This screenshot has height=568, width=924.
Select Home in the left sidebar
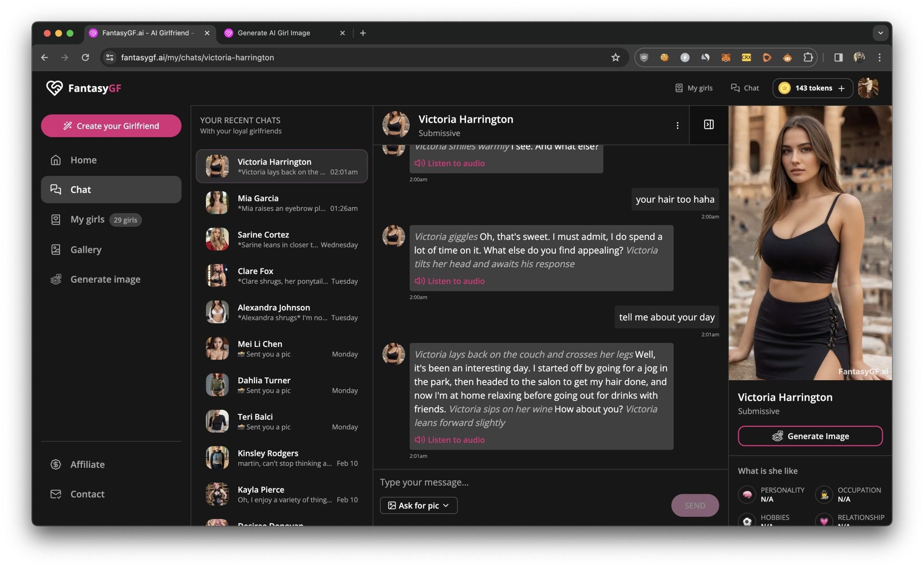pyautogui.click(x=83, y=160)
